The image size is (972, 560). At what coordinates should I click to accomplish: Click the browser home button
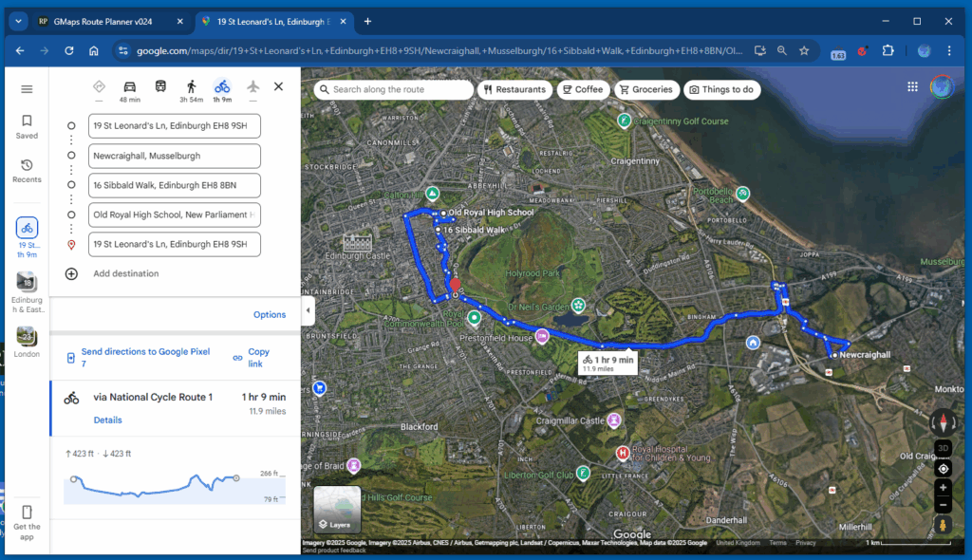pos(94,51)
